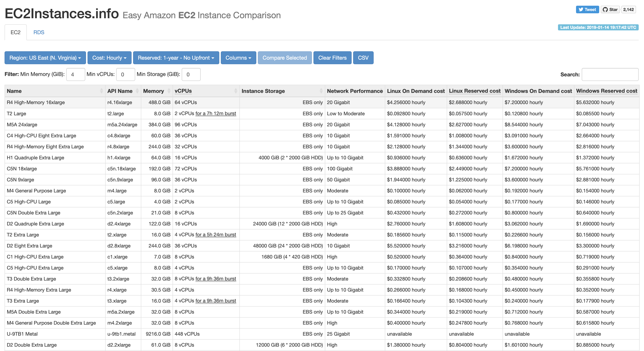The height and width of the screenshot is (351, 644).
Task: Select R4 High-Memory Extra Large row
Action: 322,290
